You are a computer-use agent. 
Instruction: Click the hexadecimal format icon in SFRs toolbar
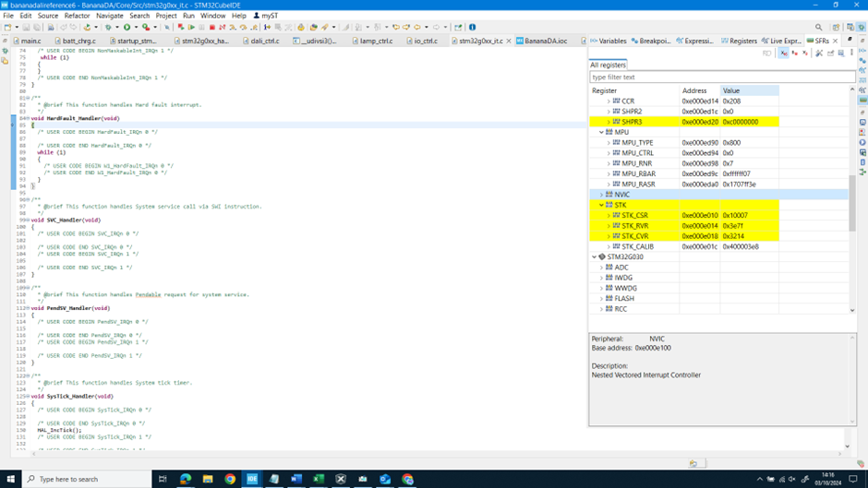pos(784,54)
